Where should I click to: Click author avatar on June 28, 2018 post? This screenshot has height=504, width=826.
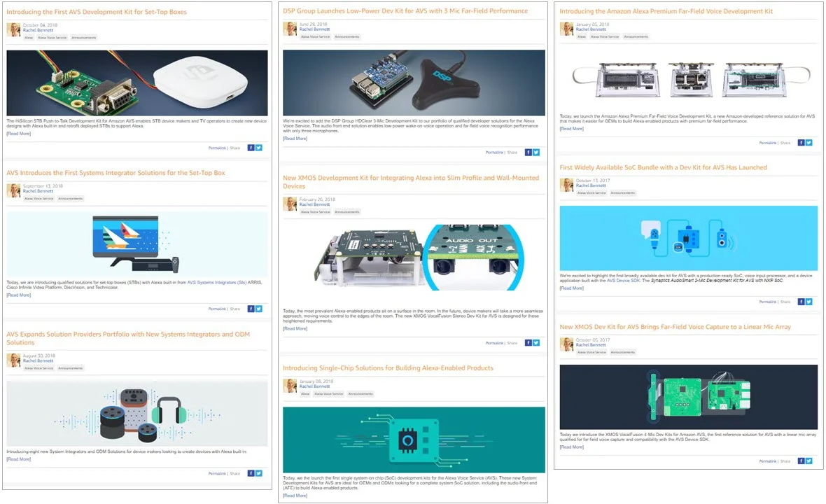coord(290,29)
